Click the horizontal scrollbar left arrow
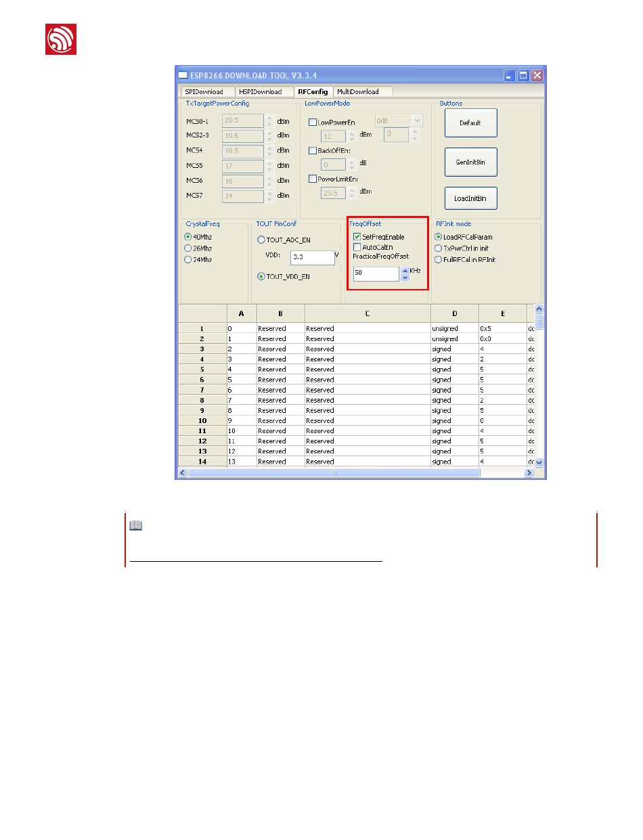The image size is (643, 840). pyautogui.click(x=183, y=473)
